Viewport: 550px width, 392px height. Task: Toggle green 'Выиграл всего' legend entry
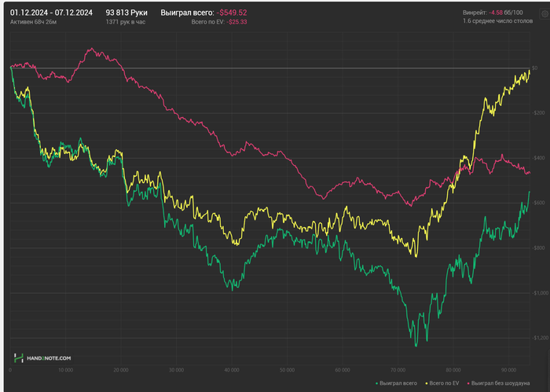396,383
